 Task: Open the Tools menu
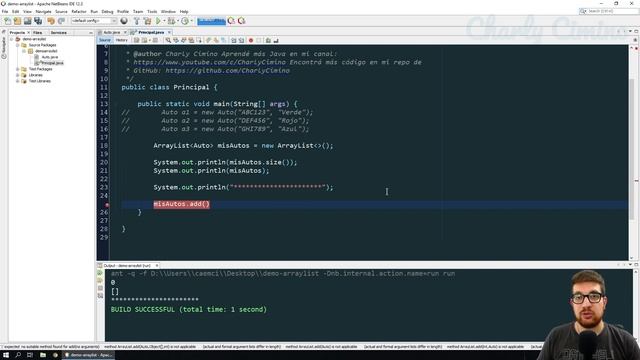coord(152,11)
